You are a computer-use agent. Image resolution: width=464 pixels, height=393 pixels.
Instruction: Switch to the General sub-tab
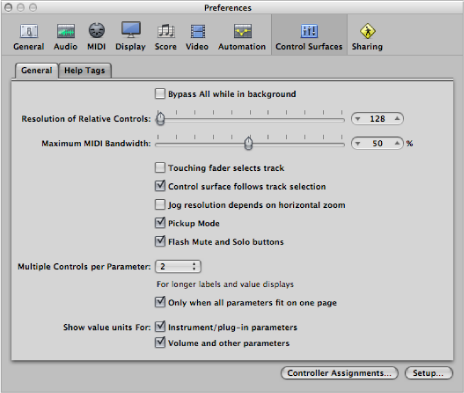tap(37, 70)
